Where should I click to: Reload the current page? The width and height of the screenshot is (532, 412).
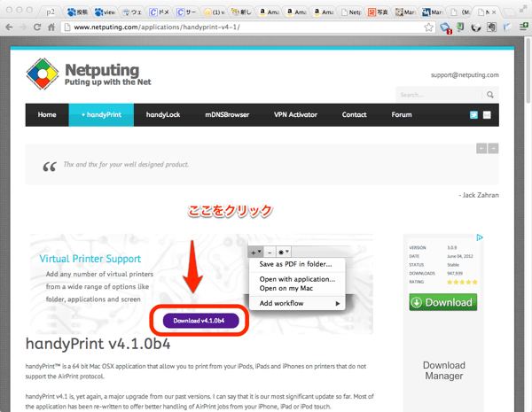coord(37,27)
